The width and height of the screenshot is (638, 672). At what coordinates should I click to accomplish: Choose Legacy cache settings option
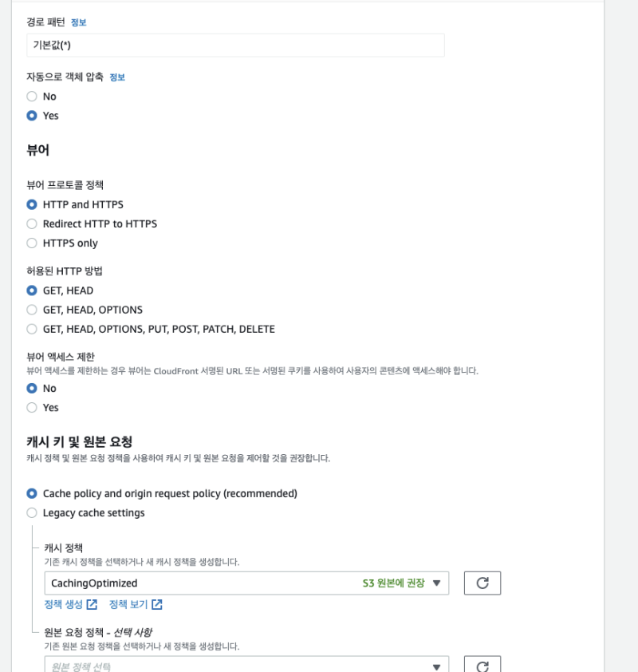click(x=32, y=513)
